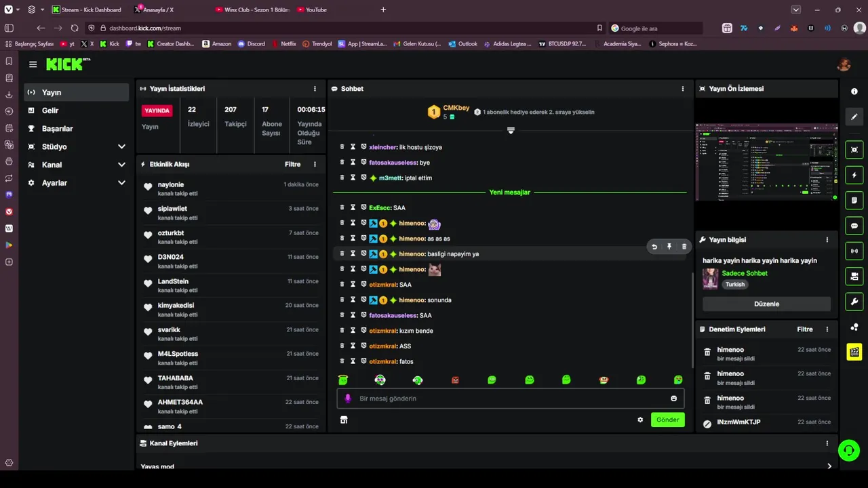Viewport: 868px width, 488px height.
Task: Reload the page with refresh icon
Action: tap(74, 28)
